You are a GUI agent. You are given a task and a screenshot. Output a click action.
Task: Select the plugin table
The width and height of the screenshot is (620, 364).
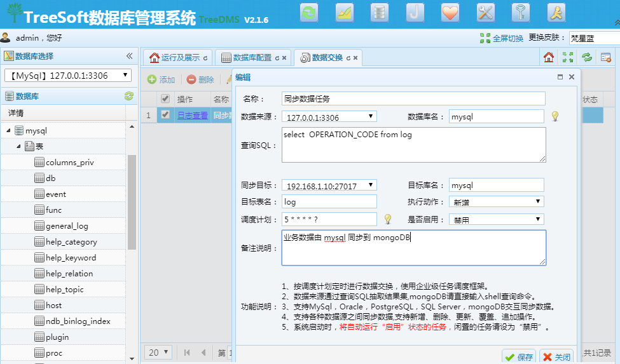tap(57, 337)
